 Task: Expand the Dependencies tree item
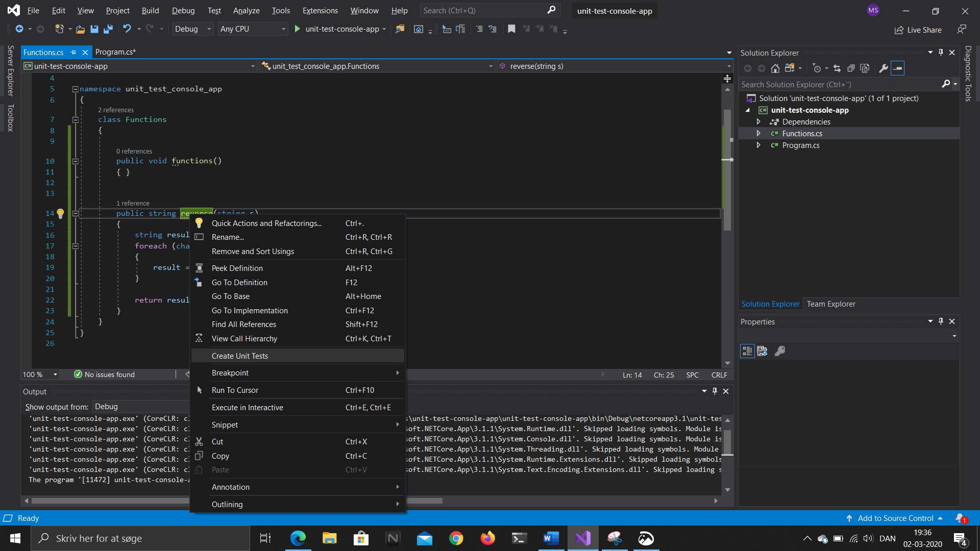point(758,121)
